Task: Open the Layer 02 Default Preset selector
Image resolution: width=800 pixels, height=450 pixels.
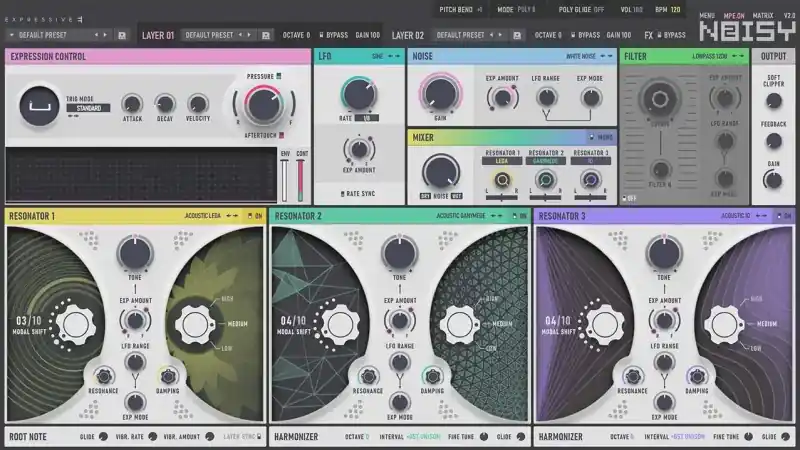Action: tap(460, 35)
